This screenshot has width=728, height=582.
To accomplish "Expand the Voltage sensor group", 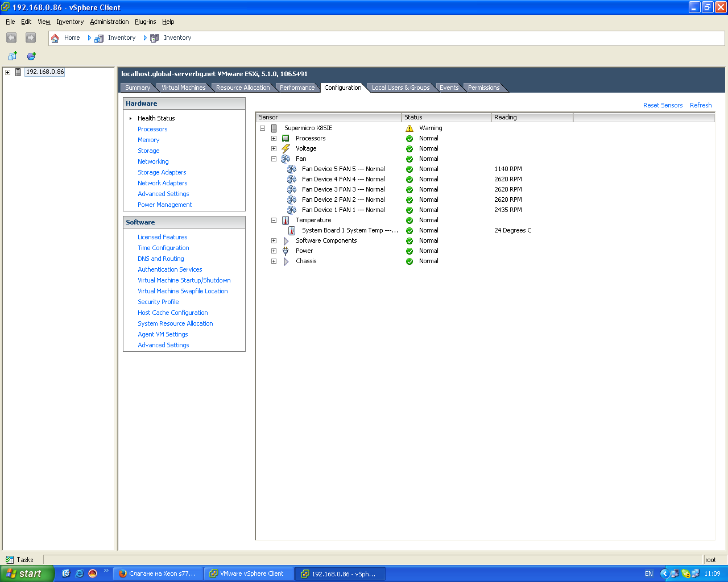I will click(274, 149).
